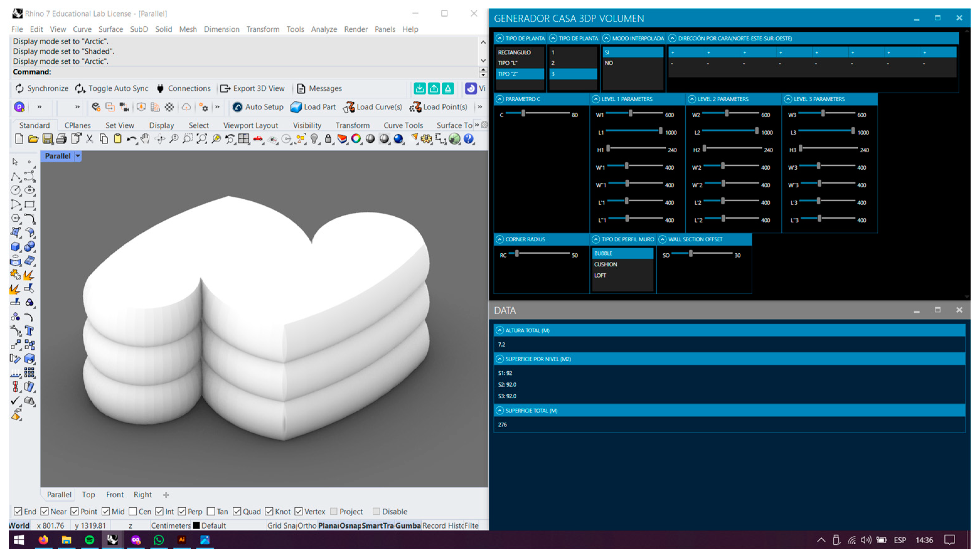The width and height of the screenshot is (980, 560).
Task: Open Spotify from the taskbar
Action: tap(89, 540)
